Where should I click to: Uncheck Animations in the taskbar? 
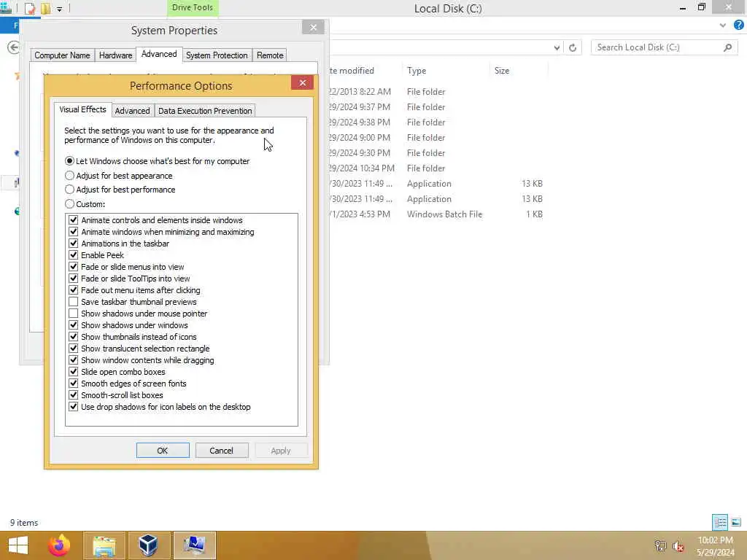(74, 244)
